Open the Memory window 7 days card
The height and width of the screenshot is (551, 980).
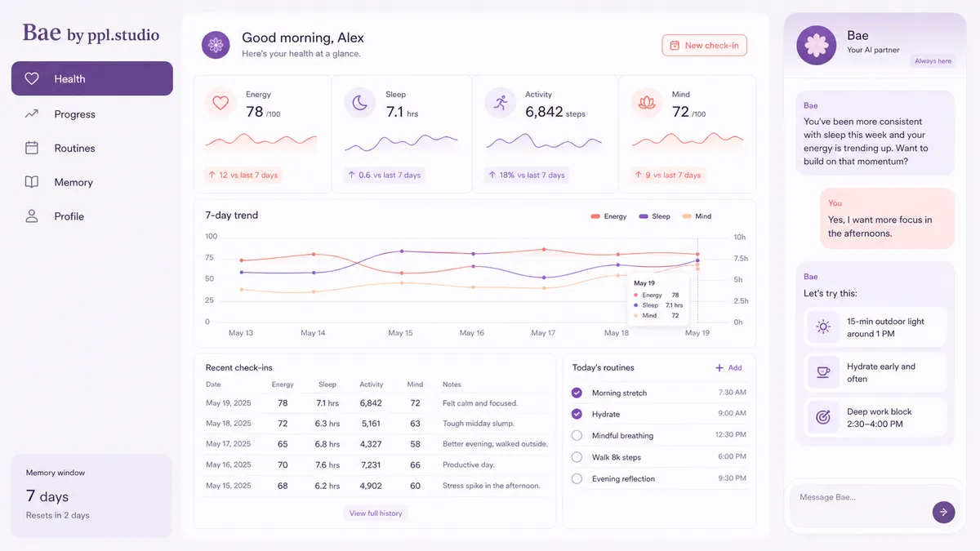(91, 495)
